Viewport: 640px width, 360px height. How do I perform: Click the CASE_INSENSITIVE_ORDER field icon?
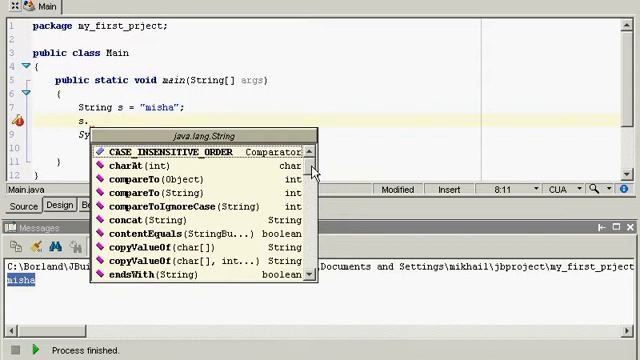(100, 151)
